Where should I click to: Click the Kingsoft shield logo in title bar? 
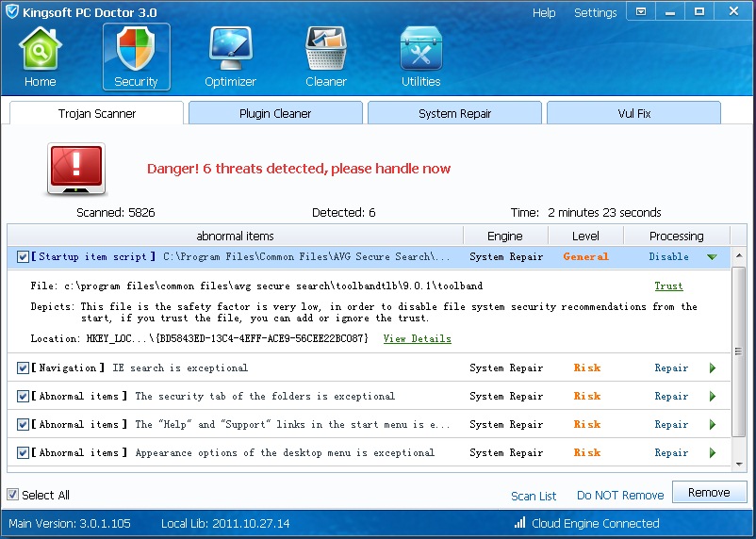coord(11,11)
